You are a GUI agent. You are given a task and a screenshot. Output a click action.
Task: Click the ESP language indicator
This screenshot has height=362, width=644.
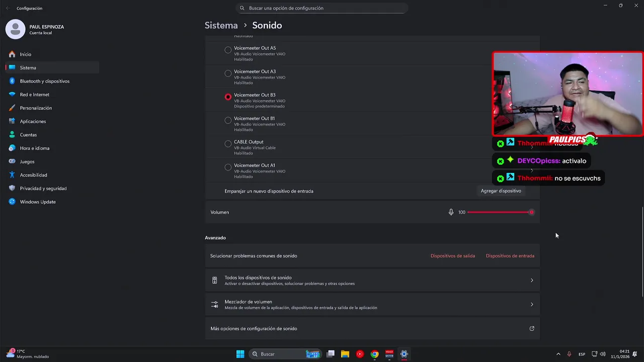click(582, 354)
